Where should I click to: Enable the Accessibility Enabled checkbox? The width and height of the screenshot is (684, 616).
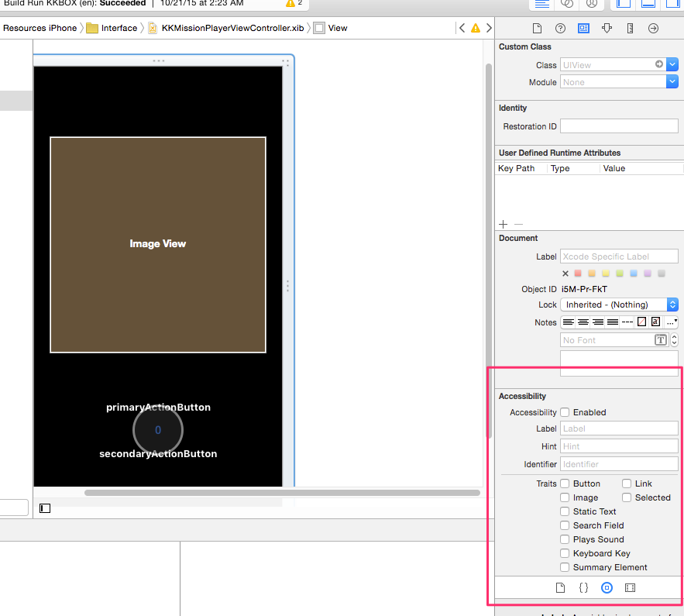(x=565, y=412)
